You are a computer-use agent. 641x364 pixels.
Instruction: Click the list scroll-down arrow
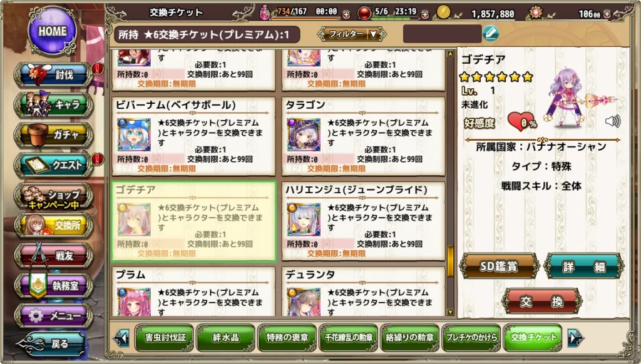tap(451, 312)
